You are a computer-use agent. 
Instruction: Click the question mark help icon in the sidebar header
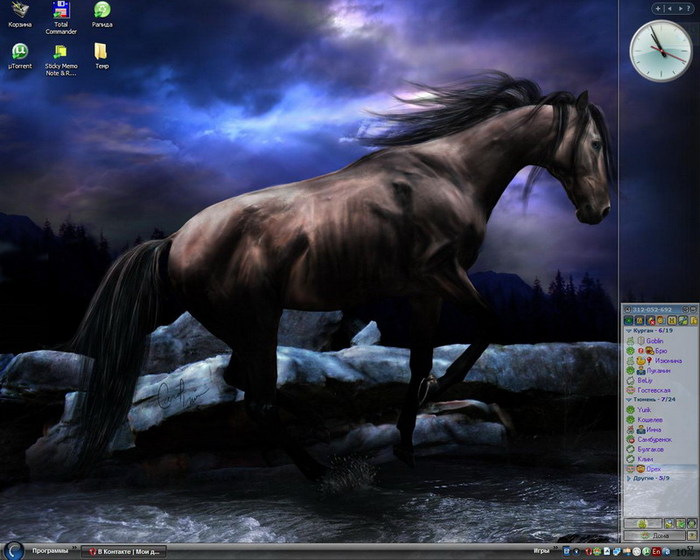click(688, 8)
